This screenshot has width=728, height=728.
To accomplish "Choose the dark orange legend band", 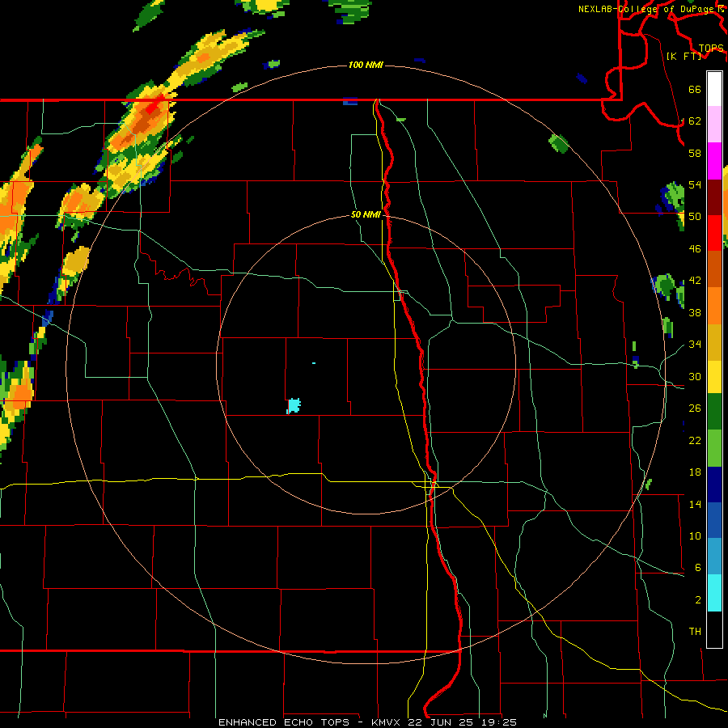I will [x=714, y=269].
